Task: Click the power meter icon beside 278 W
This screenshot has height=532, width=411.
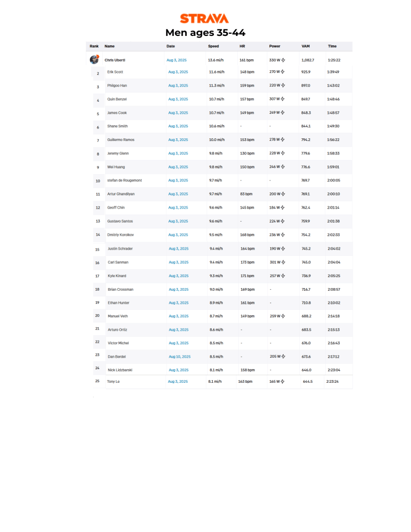Action: [283, 139]
